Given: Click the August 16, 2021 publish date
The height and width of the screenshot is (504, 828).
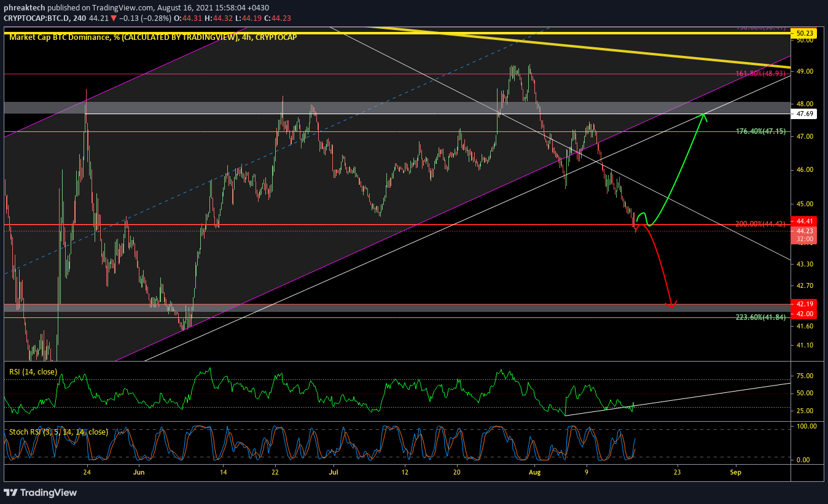Looking at the screenshot, I should coord(184,7).
